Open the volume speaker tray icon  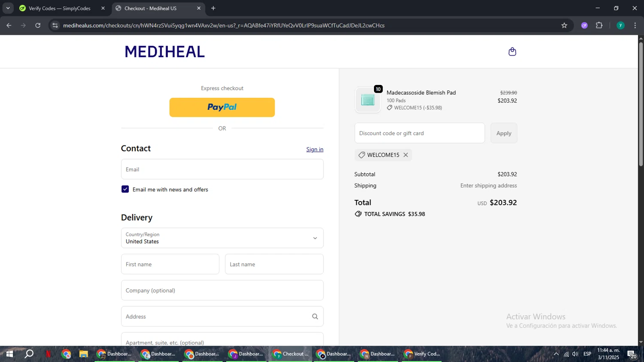click(x=575, y=354)
